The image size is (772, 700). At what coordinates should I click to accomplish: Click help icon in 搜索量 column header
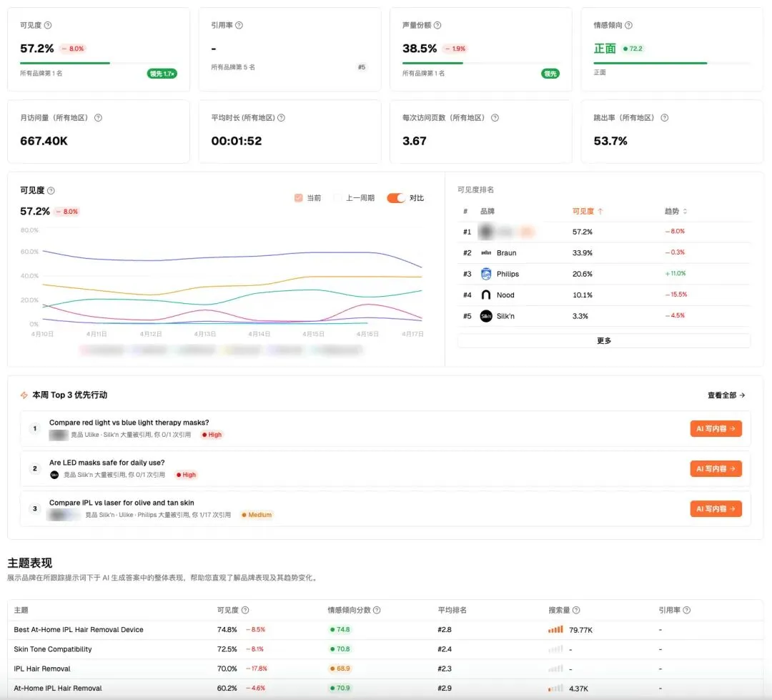point(576,611)
